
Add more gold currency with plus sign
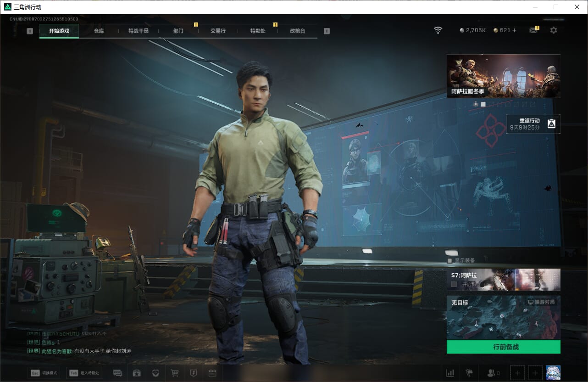[x=514, y=30]
